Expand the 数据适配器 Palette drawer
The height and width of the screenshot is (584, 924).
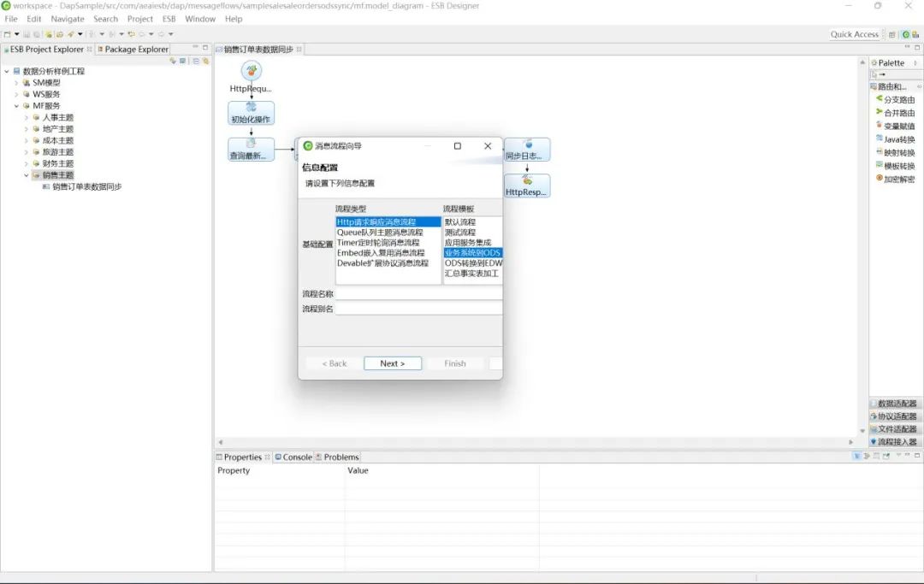coord(895,404)
